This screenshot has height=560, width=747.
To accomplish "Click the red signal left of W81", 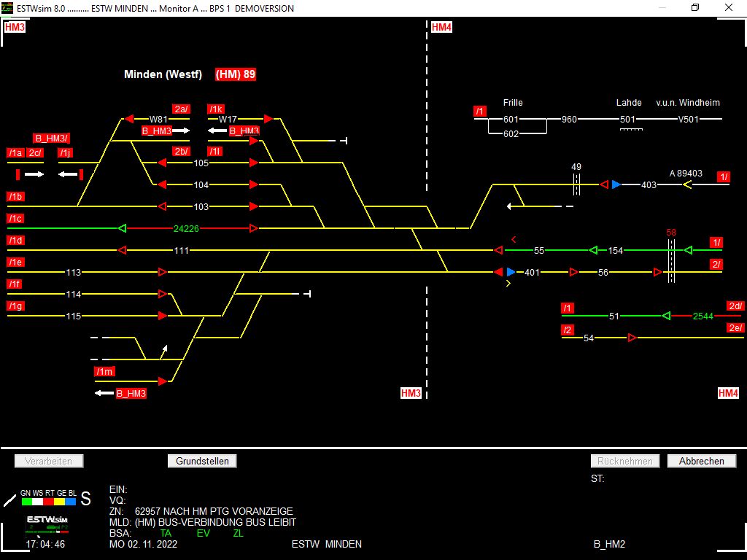I will click(x=129, y=119).
